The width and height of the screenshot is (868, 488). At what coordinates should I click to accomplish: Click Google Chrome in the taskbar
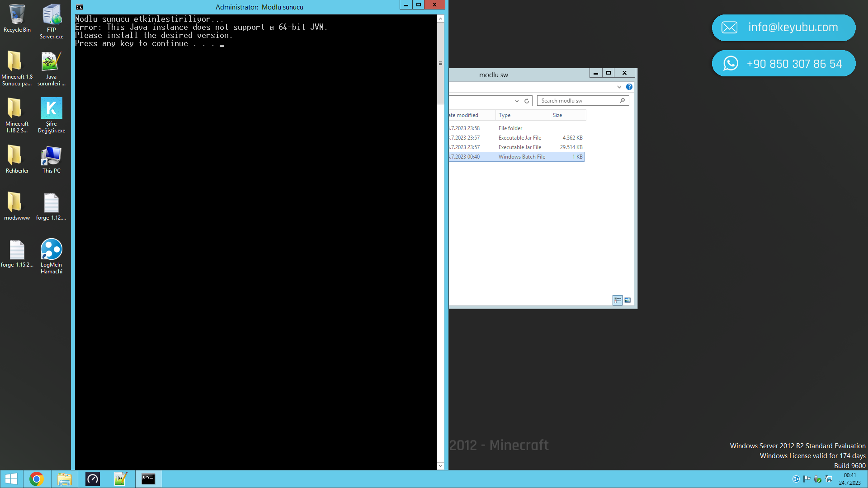(37, 479)
